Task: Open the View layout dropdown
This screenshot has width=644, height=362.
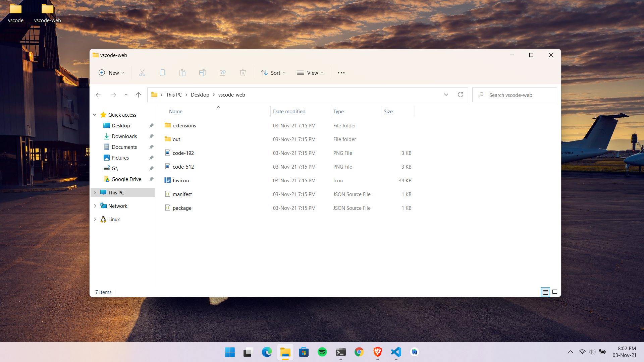Action: click(310, 73)
